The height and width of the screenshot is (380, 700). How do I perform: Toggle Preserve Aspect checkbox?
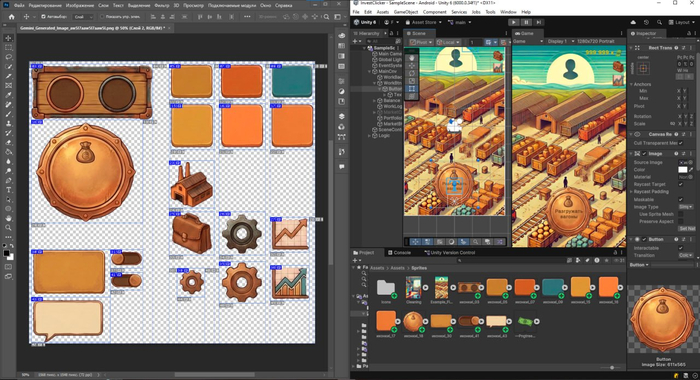point(680,221)
